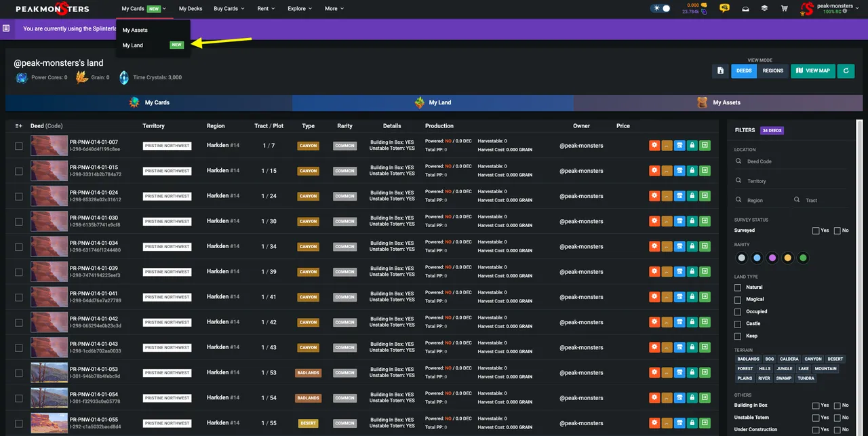Enable the Natural land type filter

(x=738, y=288)
